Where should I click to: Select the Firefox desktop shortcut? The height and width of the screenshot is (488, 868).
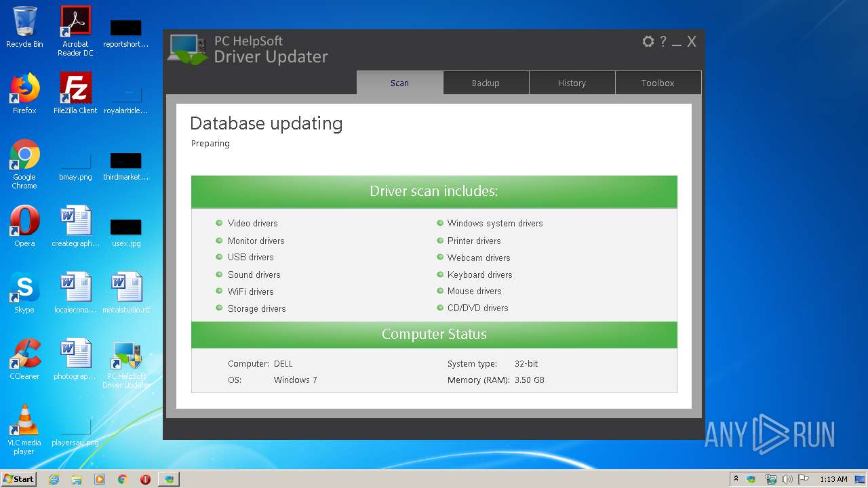24,94
